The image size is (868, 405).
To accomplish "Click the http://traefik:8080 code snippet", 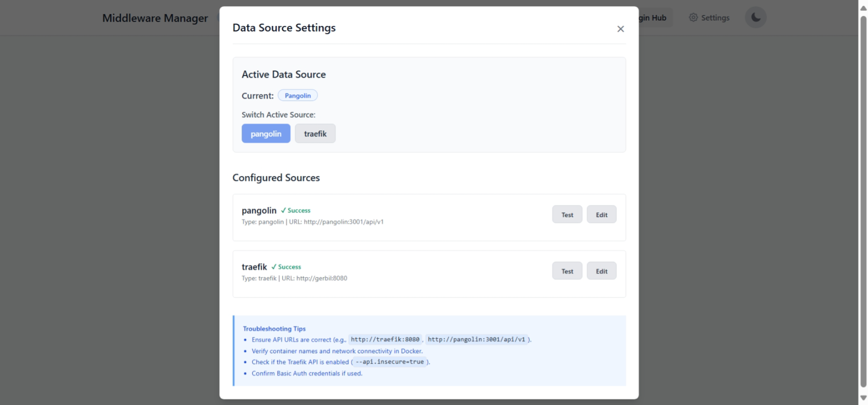I will [385, 339].
